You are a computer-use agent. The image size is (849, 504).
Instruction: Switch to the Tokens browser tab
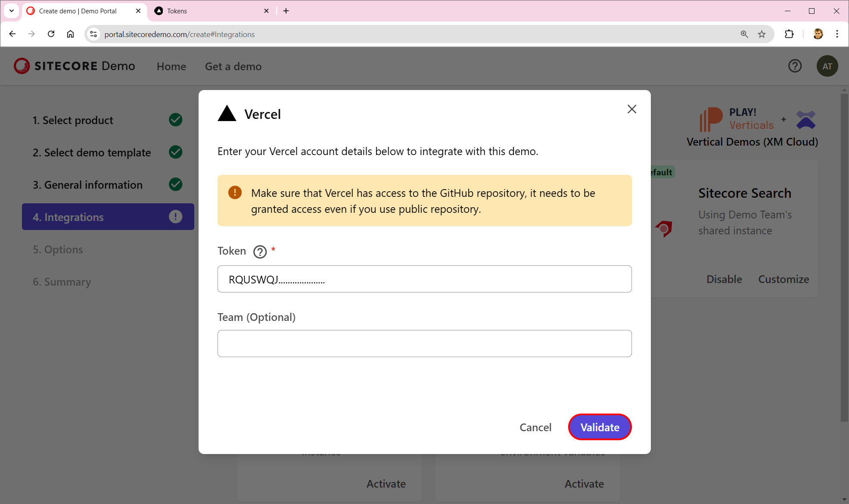211,11
